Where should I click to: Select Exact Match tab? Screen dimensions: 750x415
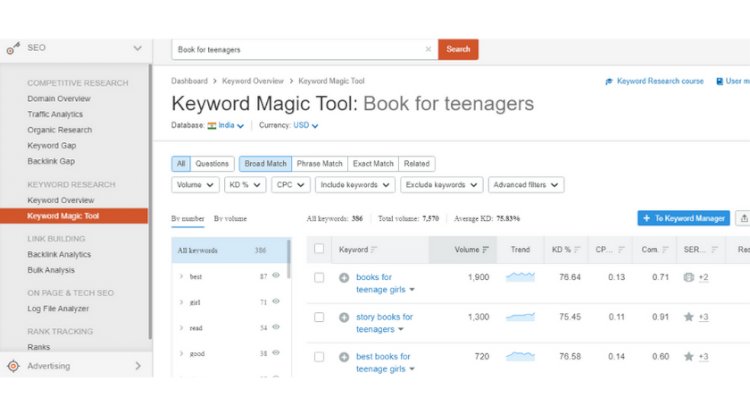tap(373, 164)
